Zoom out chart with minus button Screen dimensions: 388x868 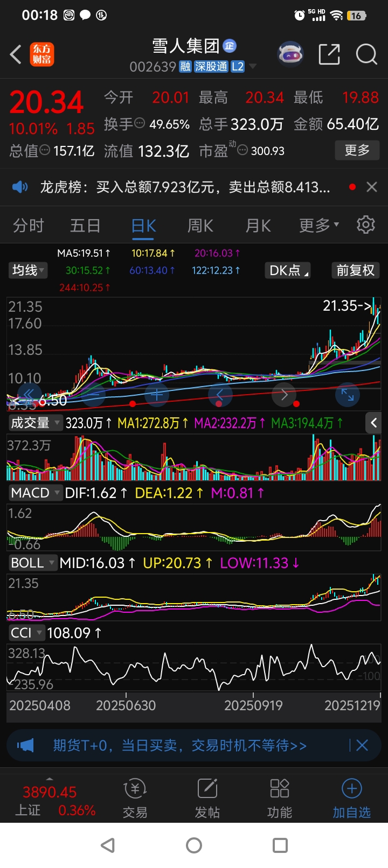coord(94,395)
